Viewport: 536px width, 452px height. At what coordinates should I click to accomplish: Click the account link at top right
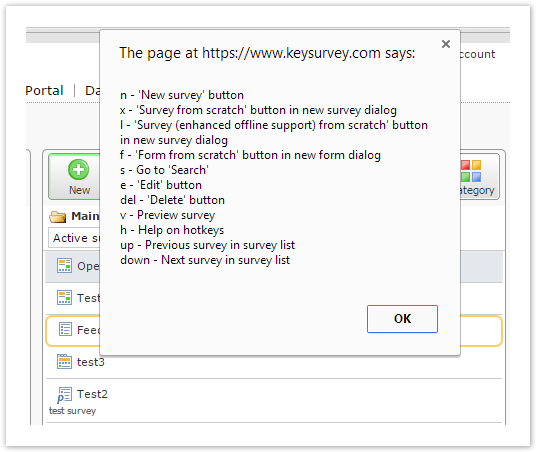[478, 54]
